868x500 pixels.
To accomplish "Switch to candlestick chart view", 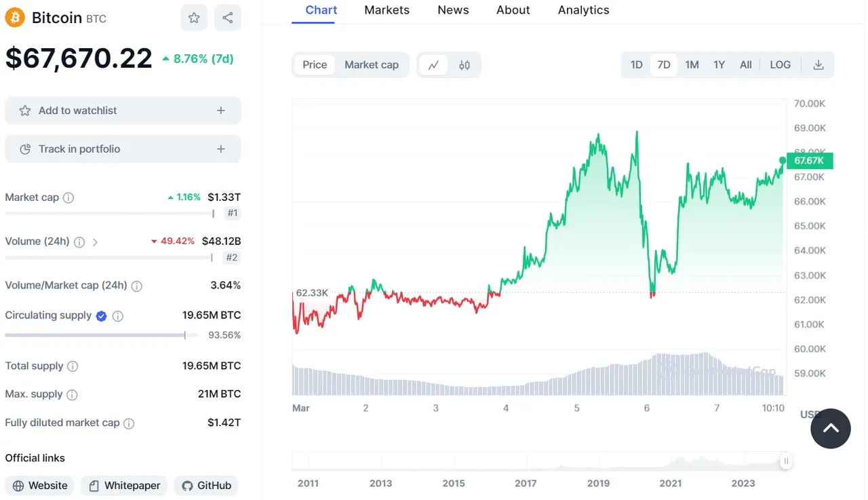I will pos(465,65).
